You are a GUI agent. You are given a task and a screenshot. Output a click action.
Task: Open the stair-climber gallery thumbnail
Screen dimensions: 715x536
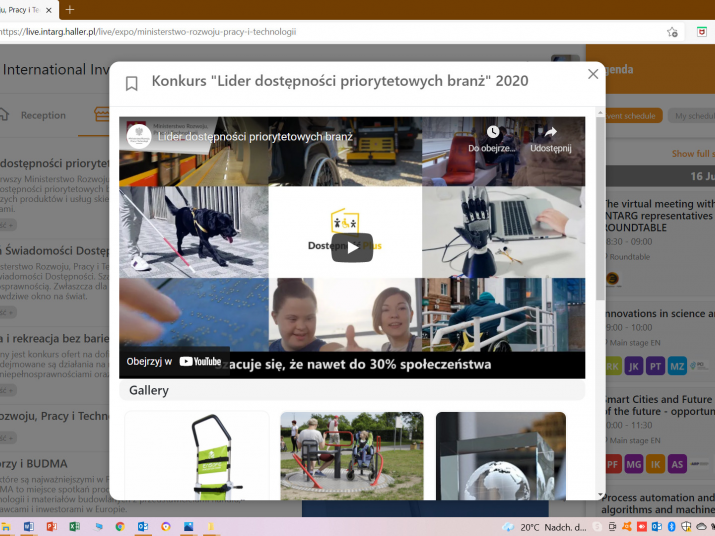tap(197, 455)
